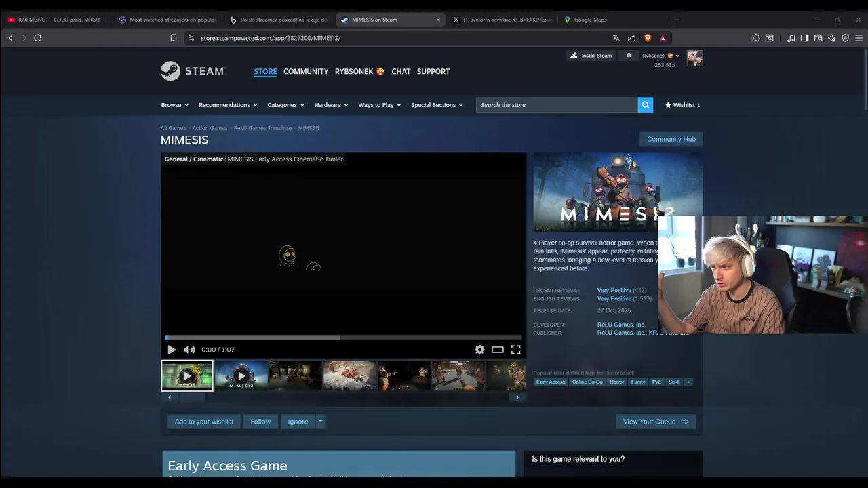This screenshot has height=488, width=868.
Task: Open the ReLU Games Franchise breadcrumb
Action: (x=262, y=128)
